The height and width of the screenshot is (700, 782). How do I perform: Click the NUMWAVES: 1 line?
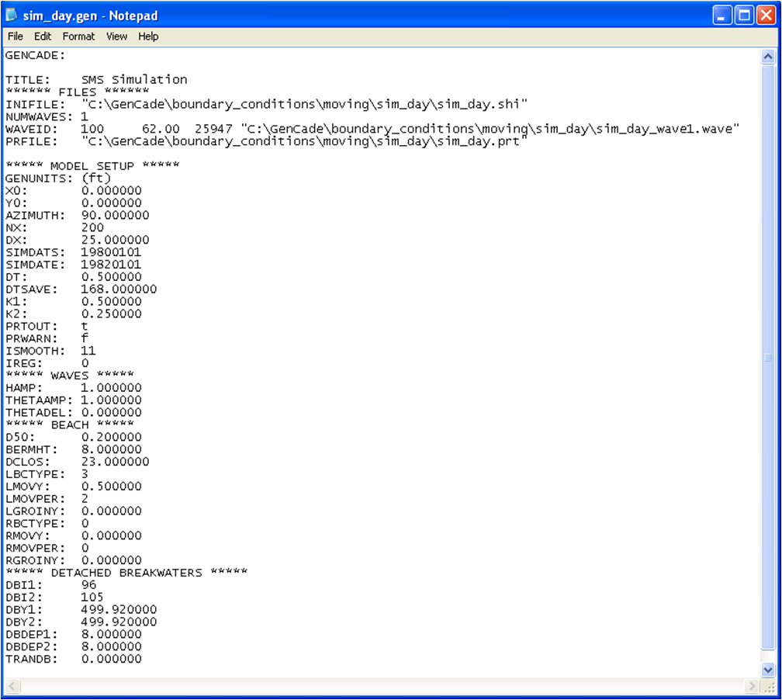47,116
